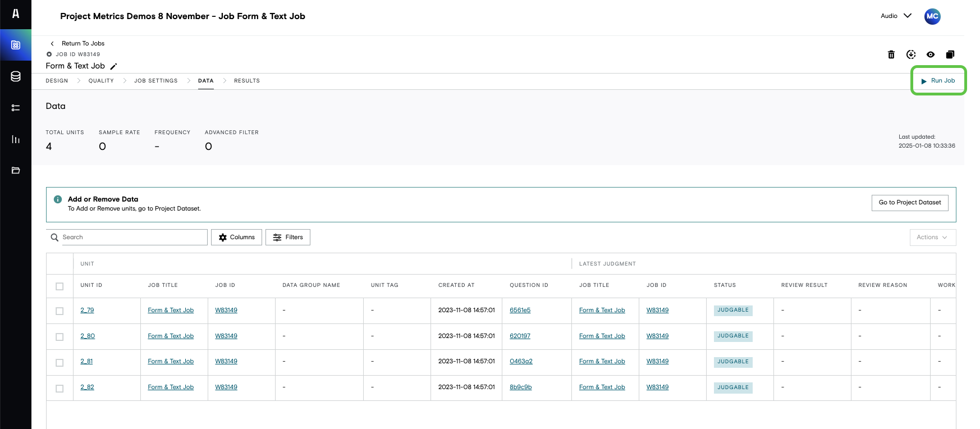Open the task list icon in sidebar

click(x=16, y=108)
